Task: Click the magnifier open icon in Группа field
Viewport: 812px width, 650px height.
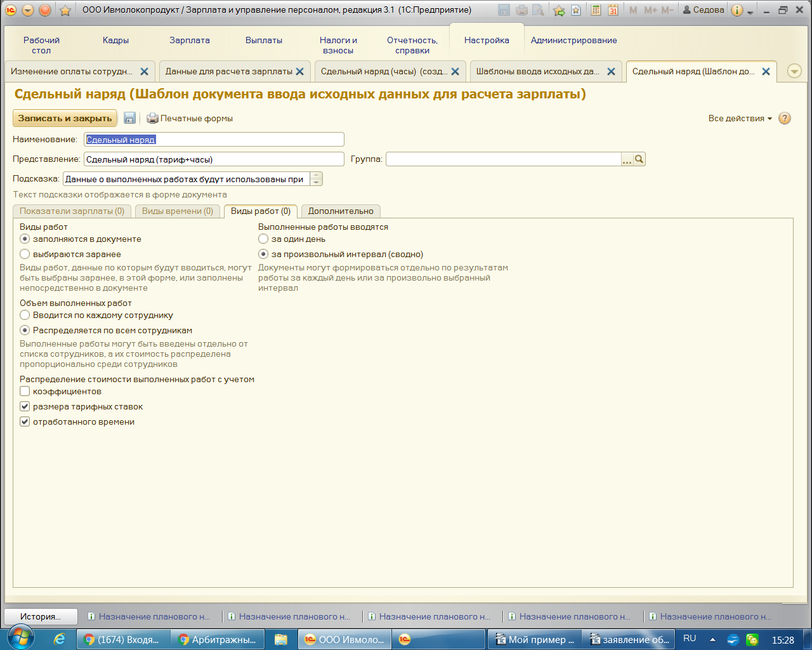Action: [639, 159]
